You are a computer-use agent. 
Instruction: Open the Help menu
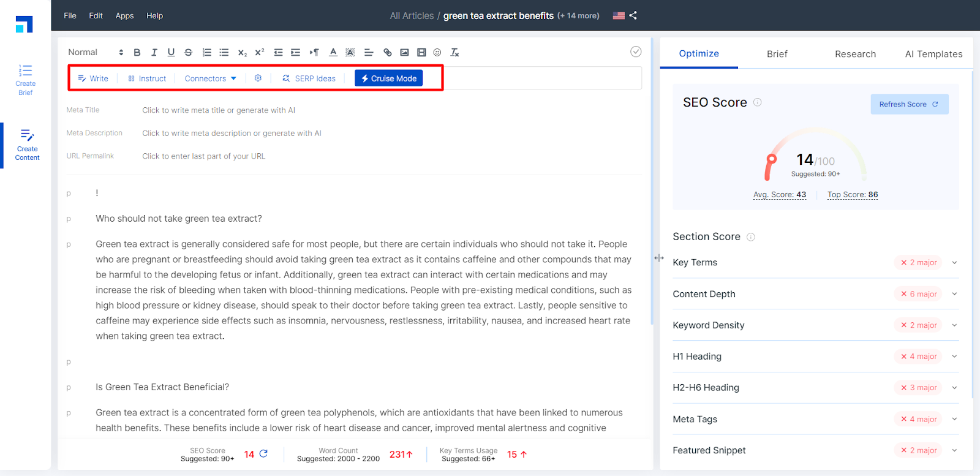click(x=154, y=15)
